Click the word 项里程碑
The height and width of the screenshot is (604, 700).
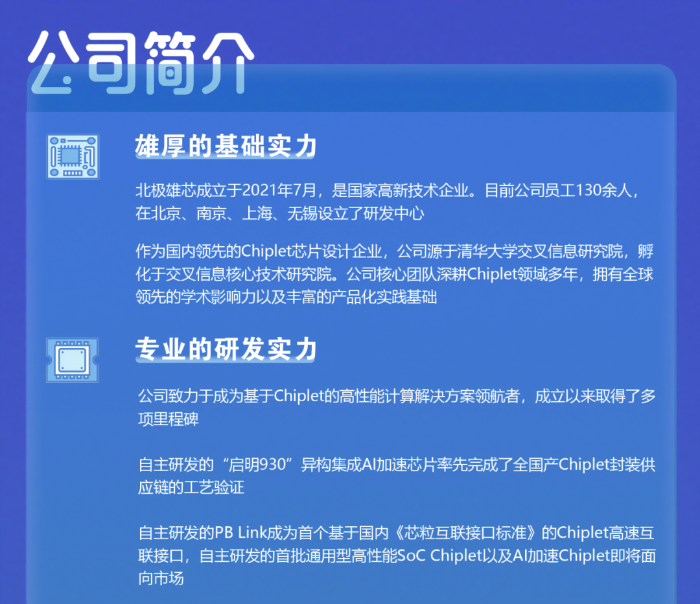click(169, 419)
